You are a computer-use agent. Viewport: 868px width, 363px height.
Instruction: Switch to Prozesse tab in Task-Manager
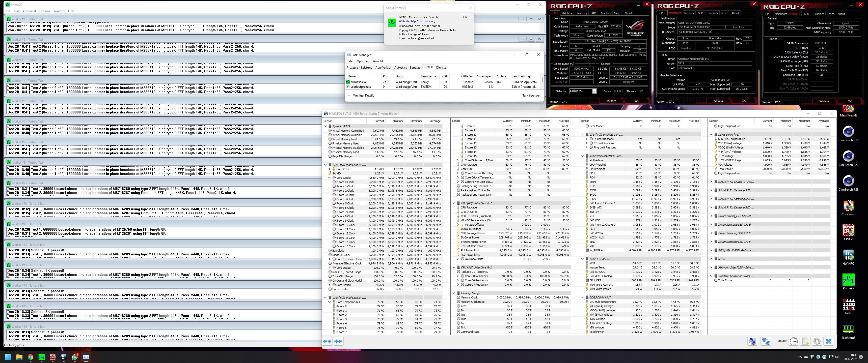click(352, 67)
